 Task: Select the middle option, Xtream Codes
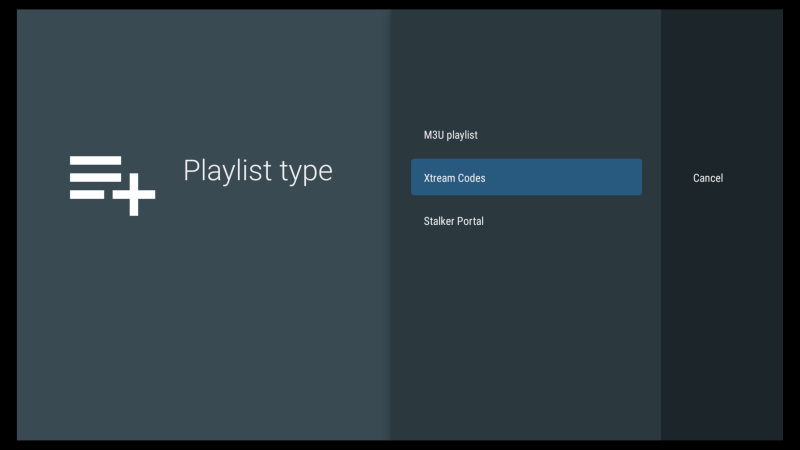pyautogui.click(x=526, y=178)
